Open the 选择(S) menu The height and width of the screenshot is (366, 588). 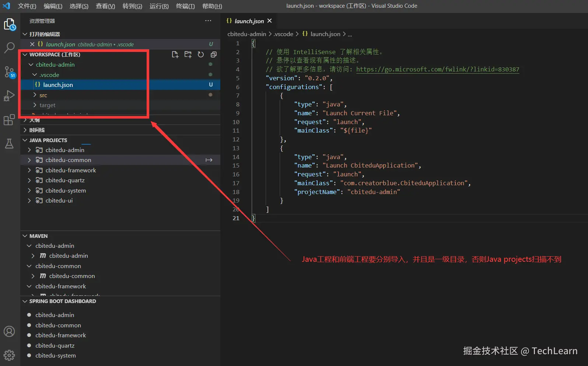pyautogui.click(x=79, y=6)
